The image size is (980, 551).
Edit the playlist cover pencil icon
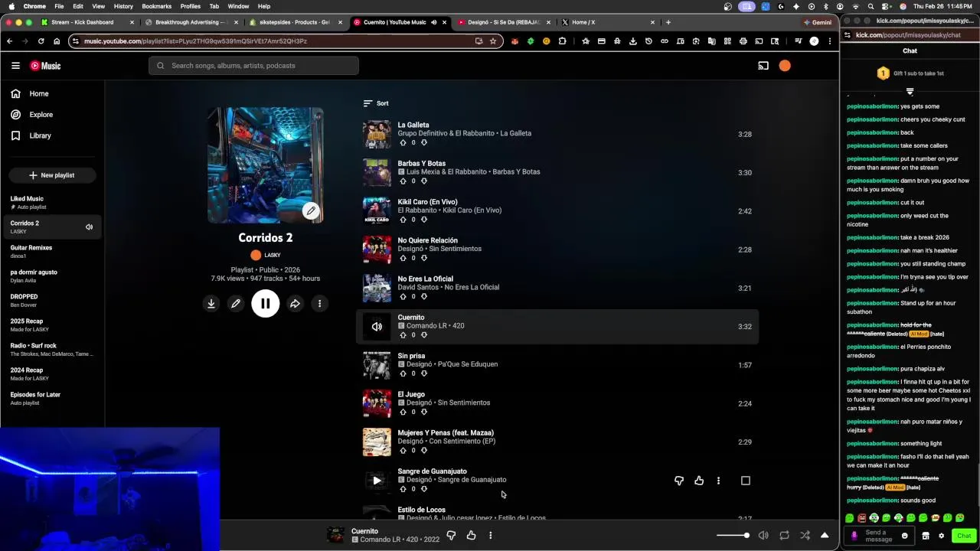[x=311, y=210]
